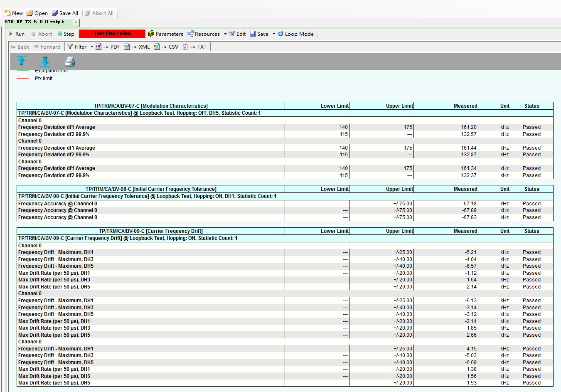Open the Parameters dialog
Screen dimensions: 561x392
(x=166, y=34)
